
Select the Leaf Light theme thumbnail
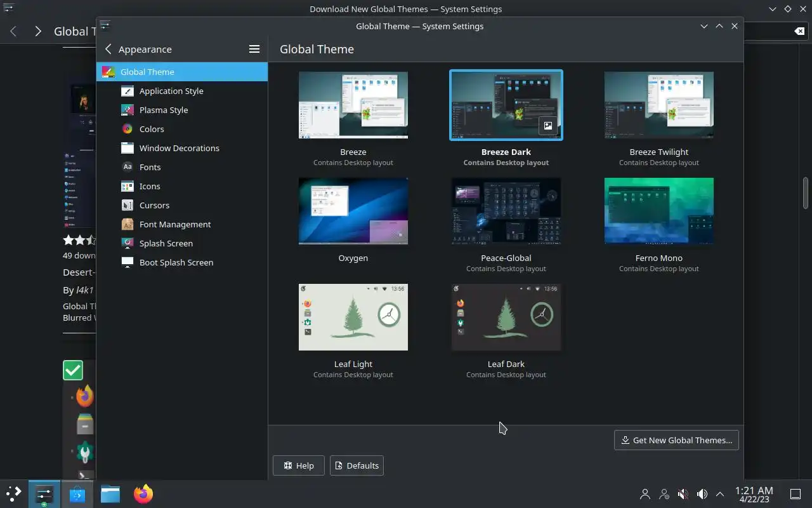[353, 317]
